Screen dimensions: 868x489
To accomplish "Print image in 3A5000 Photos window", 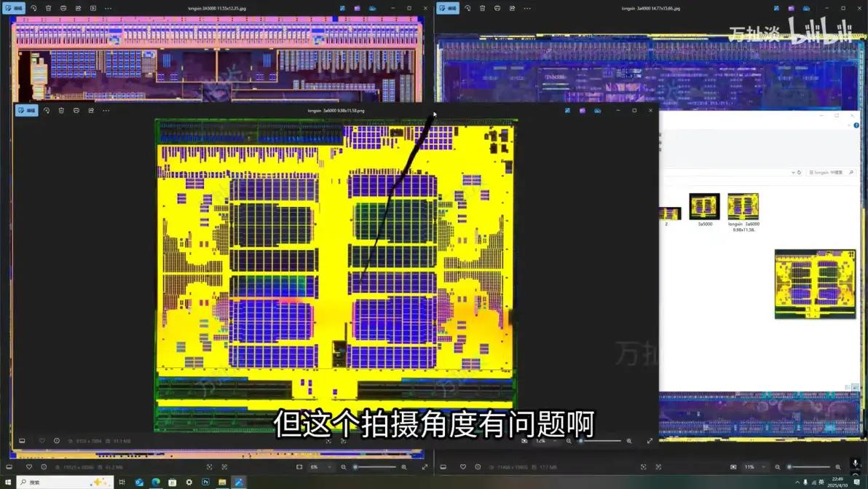I will [63, 8].
